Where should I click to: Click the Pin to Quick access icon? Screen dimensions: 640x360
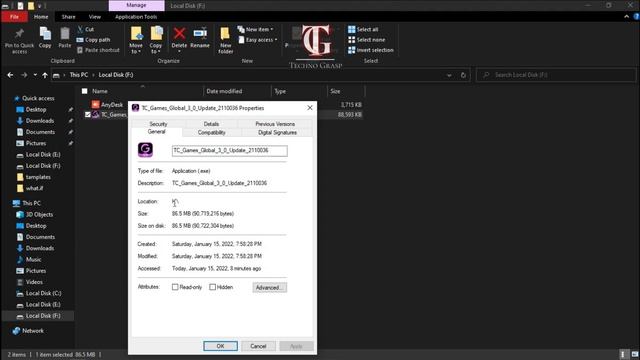19,34
